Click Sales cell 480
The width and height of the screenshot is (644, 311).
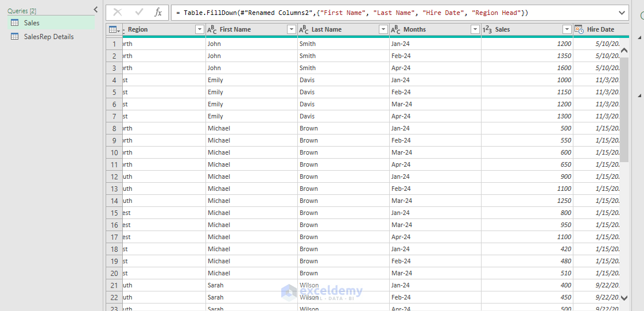pos(527,261)
